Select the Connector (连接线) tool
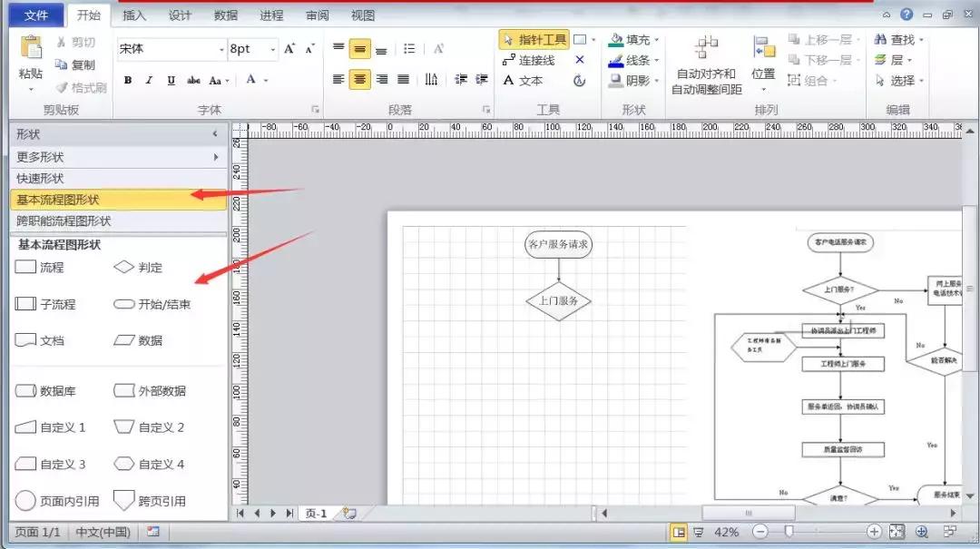 [x=528, y=60]
